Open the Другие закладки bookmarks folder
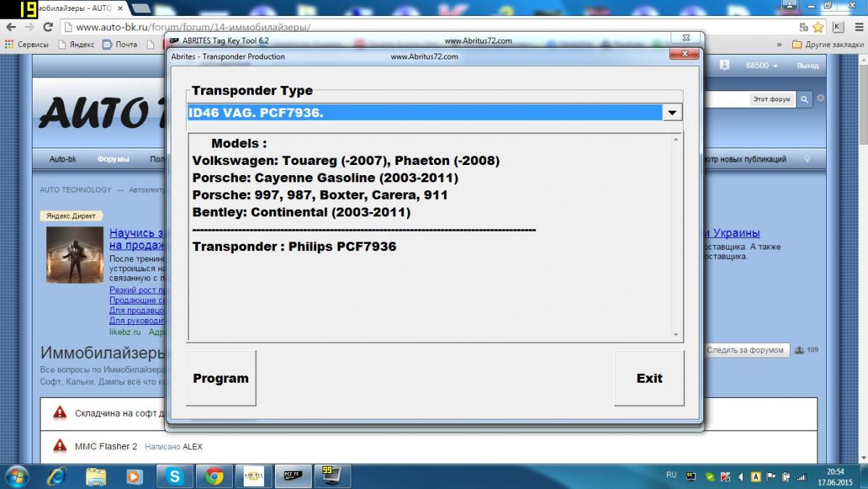This screenshot has width=868, height=489. click(827, 44)
